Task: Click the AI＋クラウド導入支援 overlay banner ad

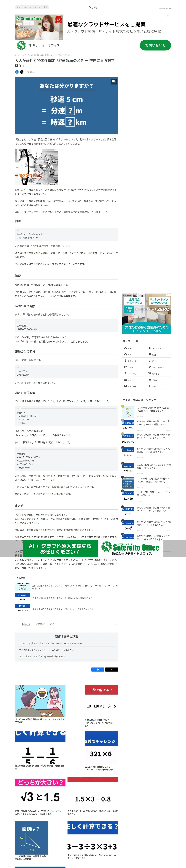Action: [x=93, y=548]
